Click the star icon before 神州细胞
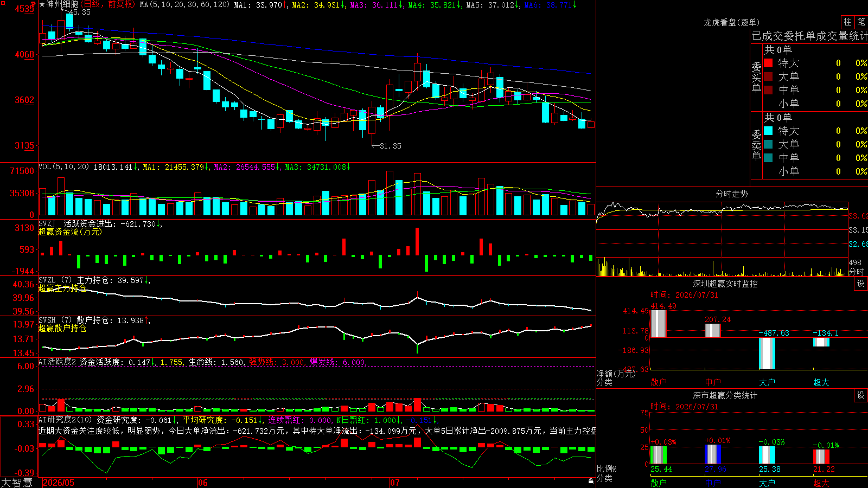Viewport: 868px width, 488px height. point(42,4)
